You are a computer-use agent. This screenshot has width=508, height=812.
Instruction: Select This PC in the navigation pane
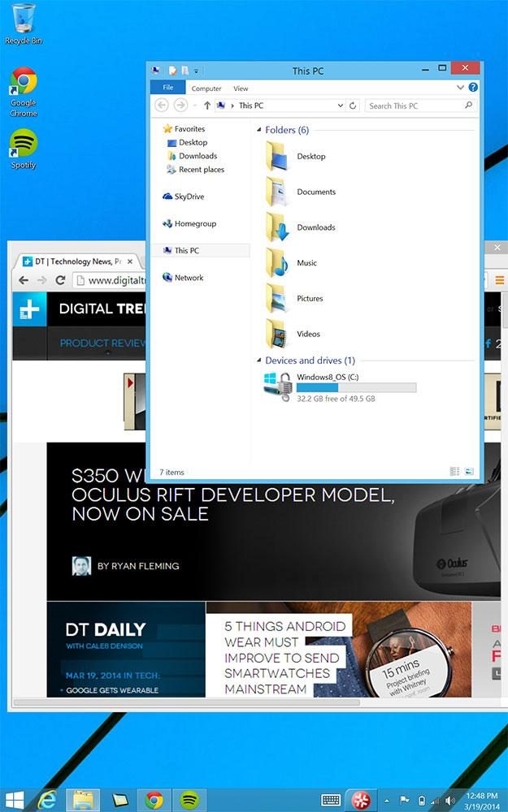(181, 251)
